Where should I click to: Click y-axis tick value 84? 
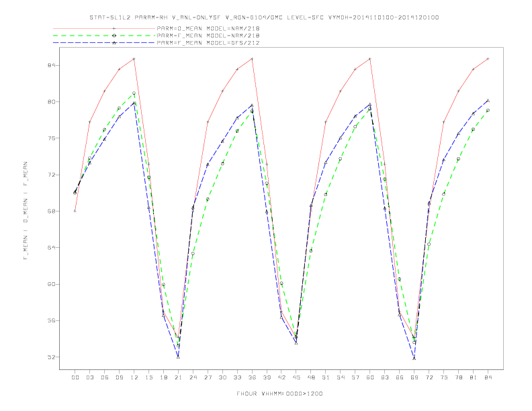click(x=52, y=65)
